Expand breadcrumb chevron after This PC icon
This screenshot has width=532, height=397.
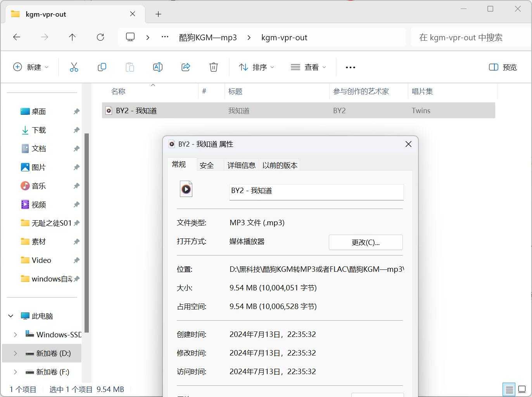(148, 37)
